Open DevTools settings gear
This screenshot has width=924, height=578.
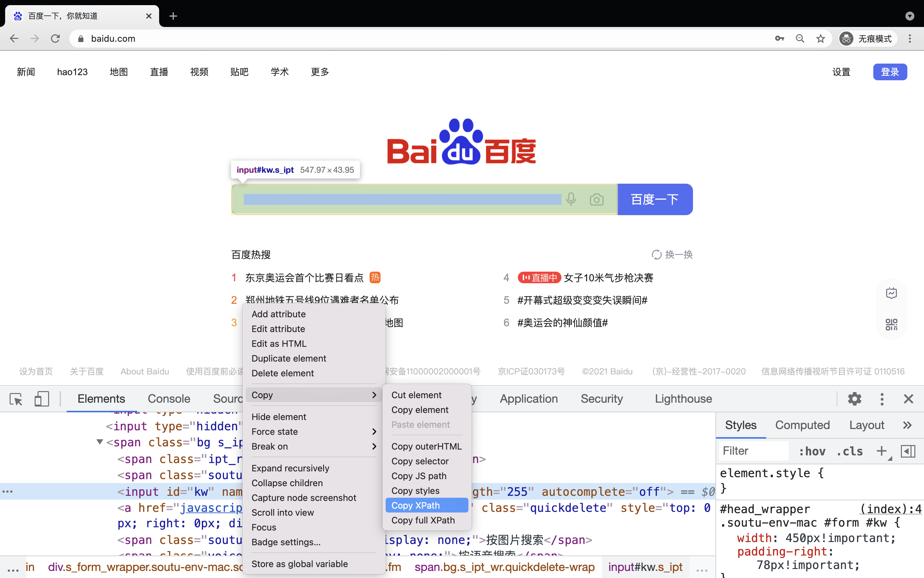point(854,399)
